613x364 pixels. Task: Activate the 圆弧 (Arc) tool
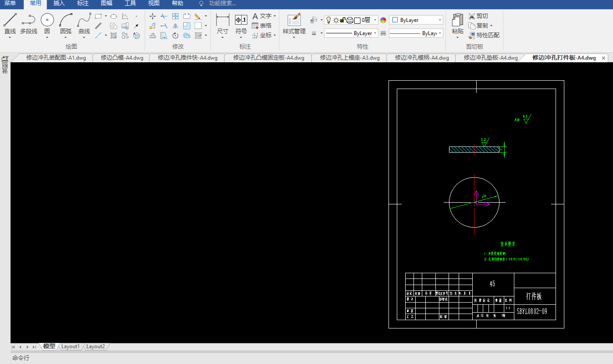[x=66, y=20]
